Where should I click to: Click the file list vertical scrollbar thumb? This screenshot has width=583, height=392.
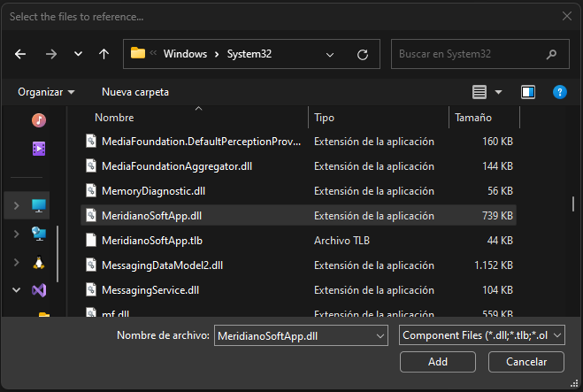pyautogui.click(x=573, y=204)
